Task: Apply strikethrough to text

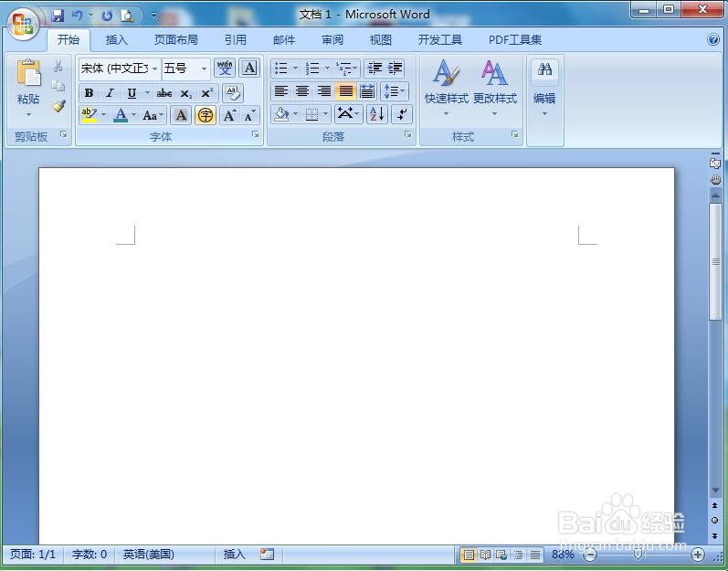Action: point(164,93)
